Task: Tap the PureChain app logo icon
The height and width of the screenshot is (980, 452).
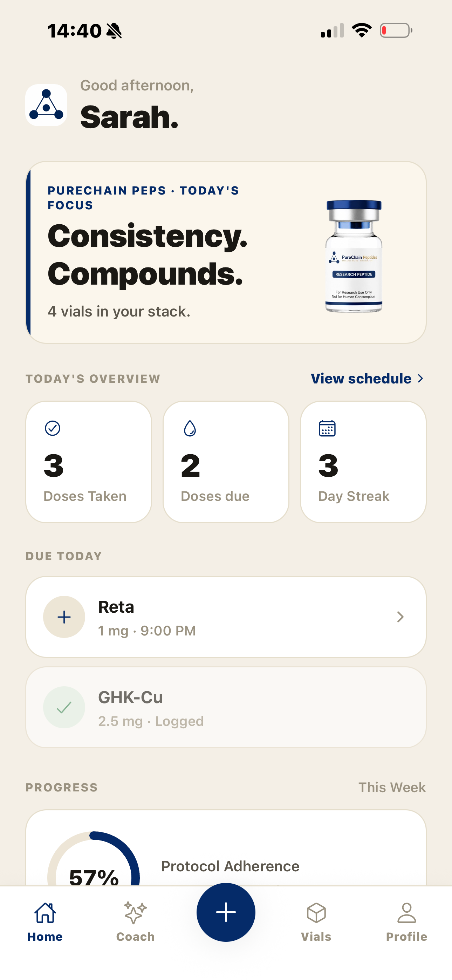Action: [46, 105]
